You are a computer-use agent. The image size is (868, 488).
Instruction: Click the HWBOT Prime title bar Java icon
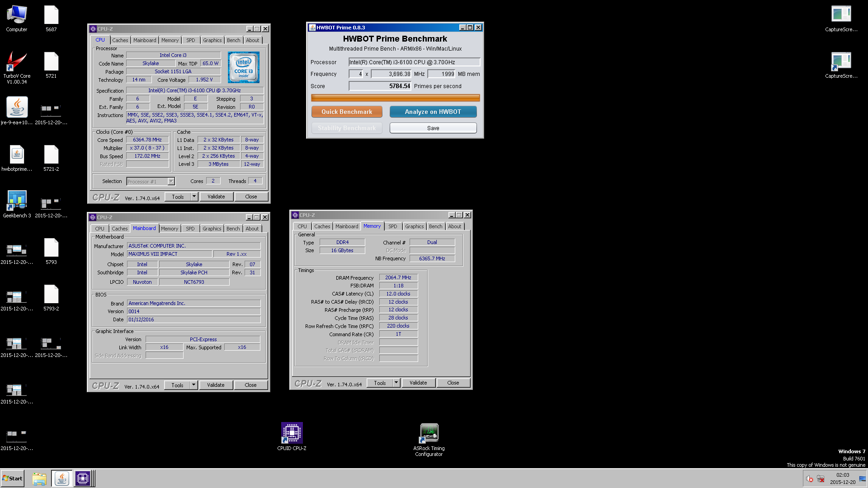312,28
